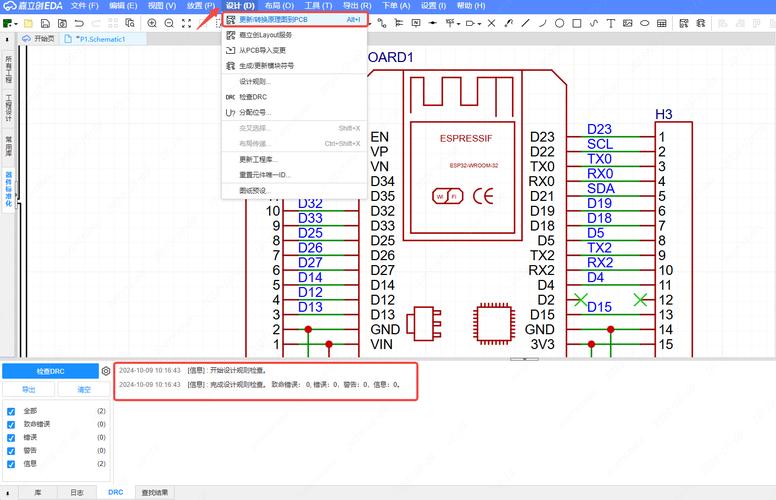Zoom in with the magnifier plus icon
Screen dimensions: 776x500
coord(152,23)
